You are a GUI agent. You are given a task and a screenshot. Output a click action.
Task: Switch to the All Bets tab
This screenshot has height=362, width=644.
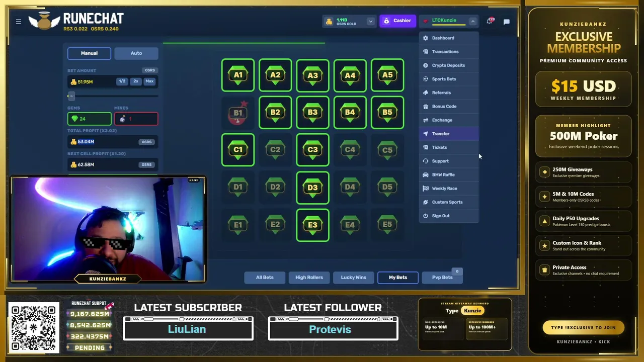(x=265, y=278)
